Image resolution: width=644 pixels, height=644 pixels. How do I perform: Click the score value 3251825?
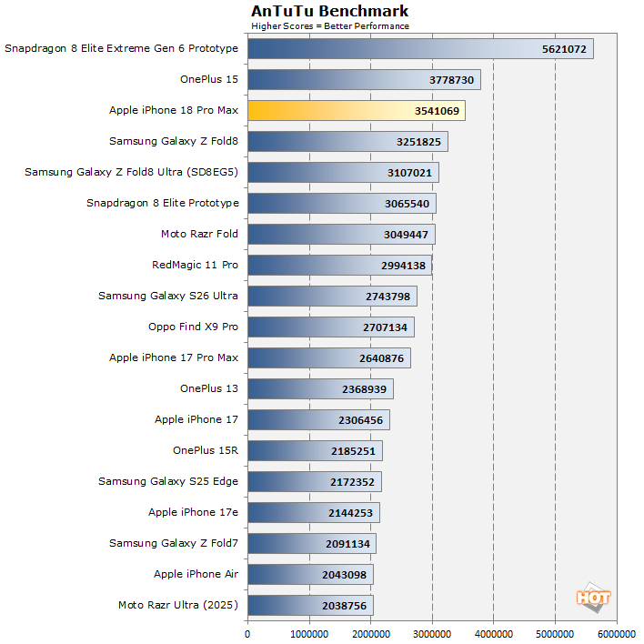(418, 142)
